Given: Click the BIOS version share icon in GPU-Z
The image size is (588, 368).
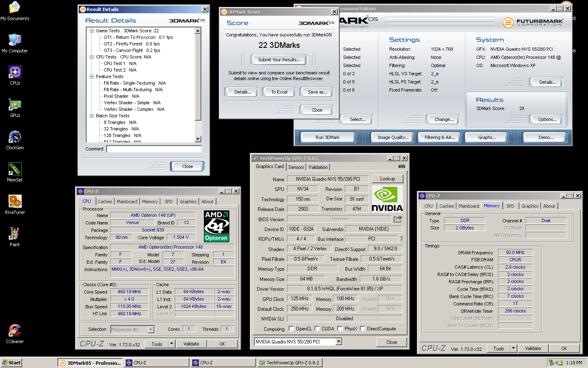Looking at the screenshot, I should (398, 219).
